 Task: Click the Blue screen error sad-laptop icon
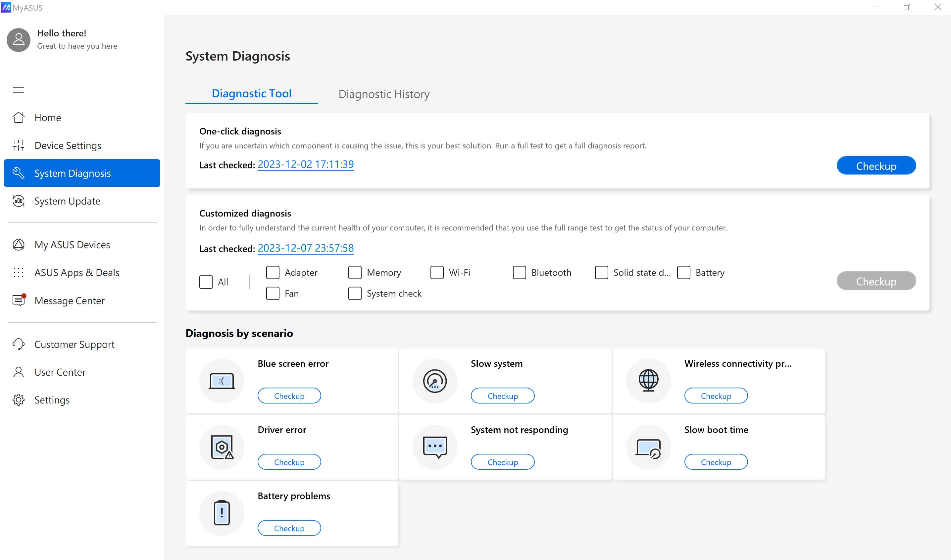point(222,381)
